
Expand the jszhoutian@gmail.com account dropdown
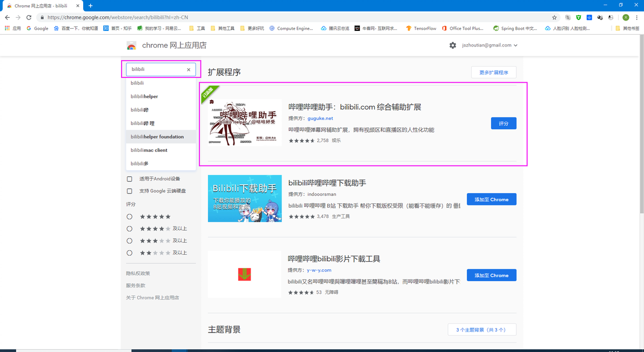tap(489, 45)
